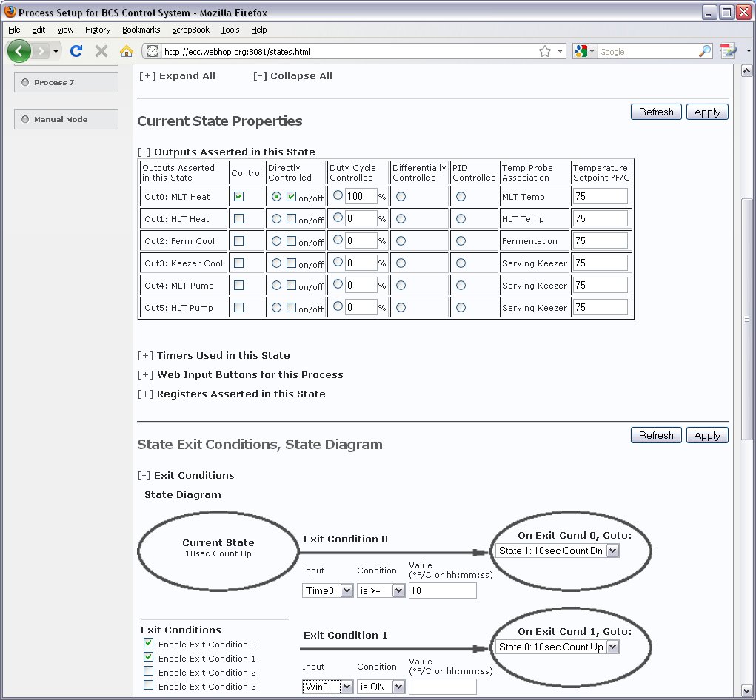
Task: Open On Exit Cond 1 Goto state dropdown
Action: 558,647
